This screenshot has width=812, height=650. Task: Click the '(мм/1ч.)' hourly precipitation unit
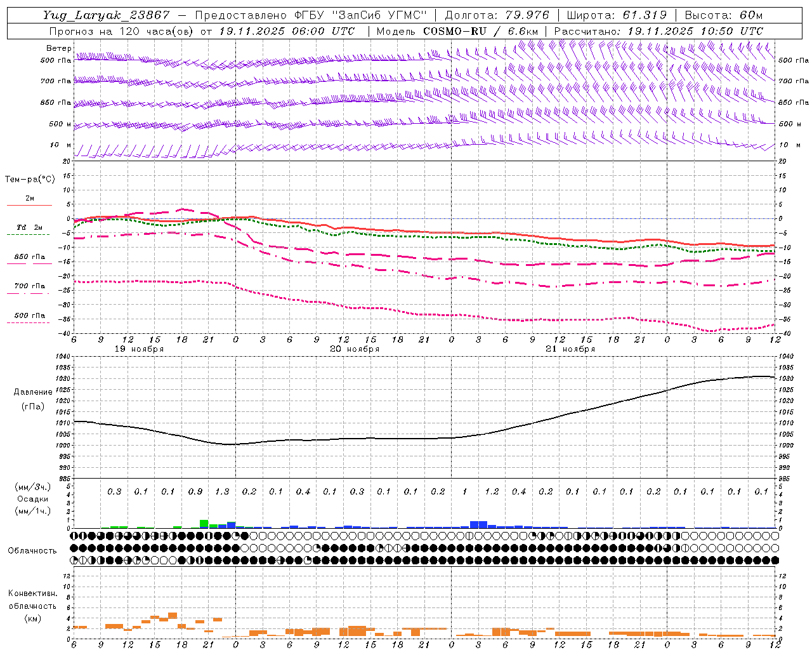click(34, 511)
